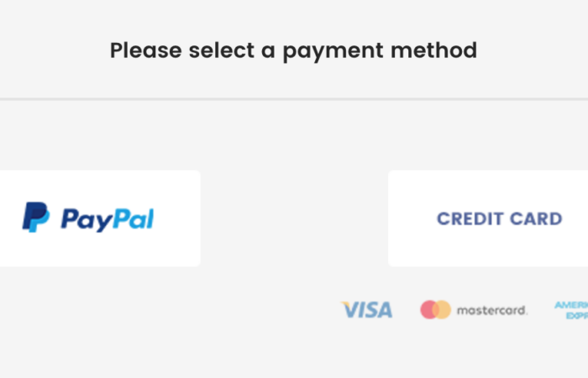Click the mastercard wordmark text
Image resolution: width=588 pixels, height=378 pixels.
(x=491, y=311)
